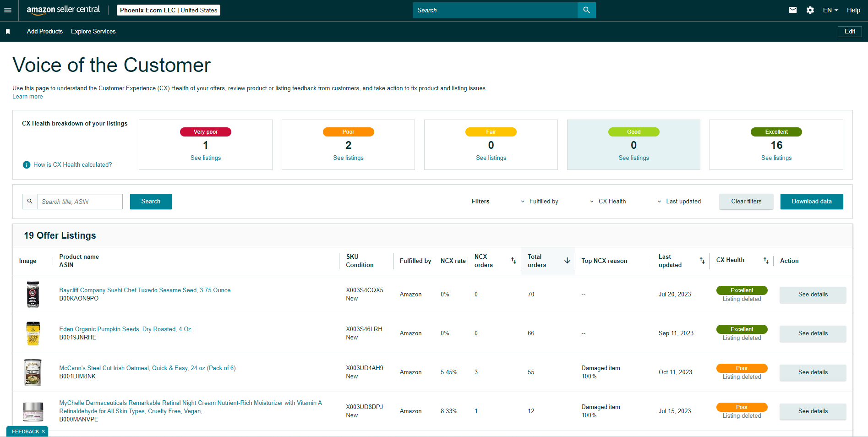See listings under Excellent
The height and width of the screenshot is (437, 868).
776,158
